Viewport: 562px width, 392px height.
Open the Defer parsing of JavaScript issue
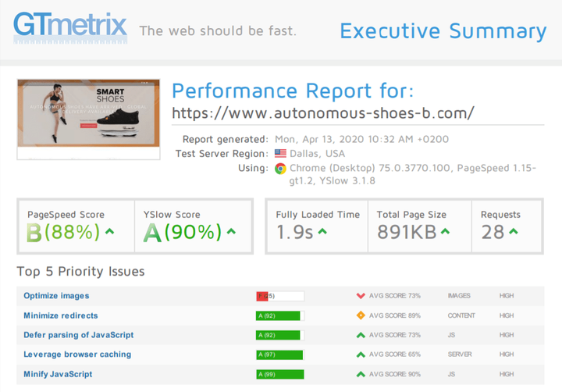point(79,335)
